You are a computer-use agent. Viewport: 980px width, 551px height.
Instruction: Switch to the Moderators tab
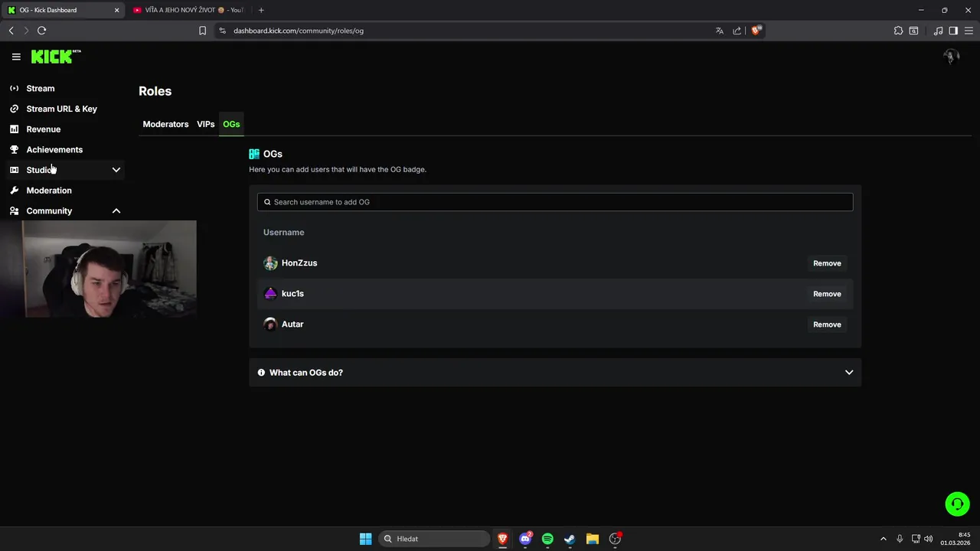click(165, 124)
